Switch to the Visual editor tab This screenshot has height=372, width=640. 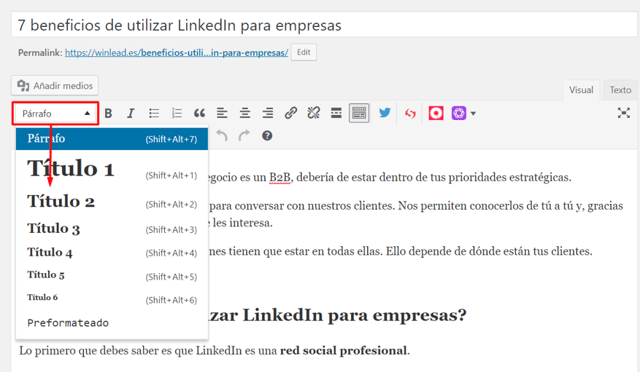(581, 90)
